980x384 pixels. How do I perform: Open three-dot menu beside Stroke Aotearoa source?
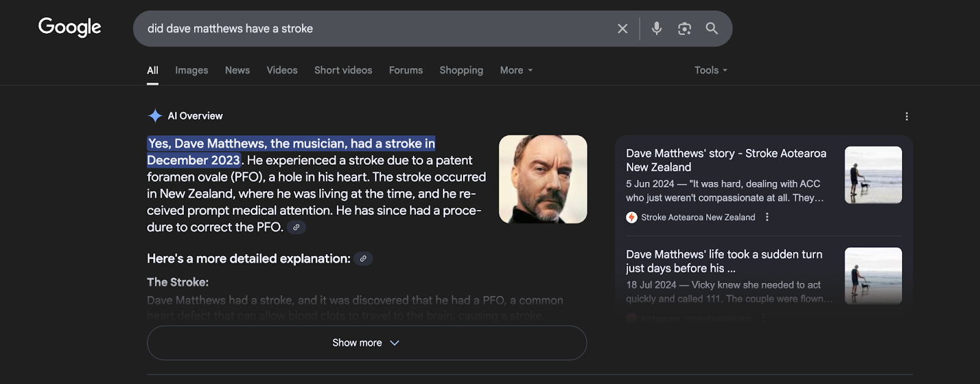click(x=767, y=217)
